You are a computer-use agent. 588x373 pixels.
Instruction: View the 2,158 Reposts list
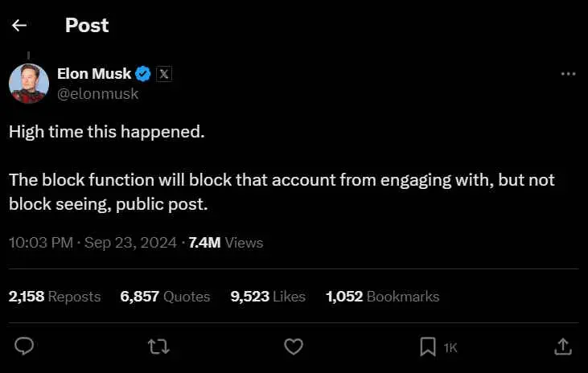coord(55,297)
